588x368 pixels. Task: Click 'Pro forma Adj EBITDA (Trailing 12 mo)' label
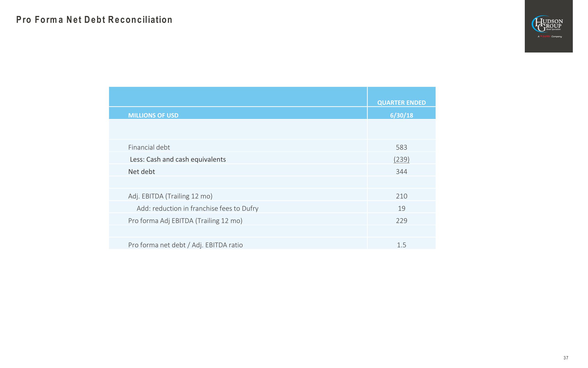pos(185,221)
